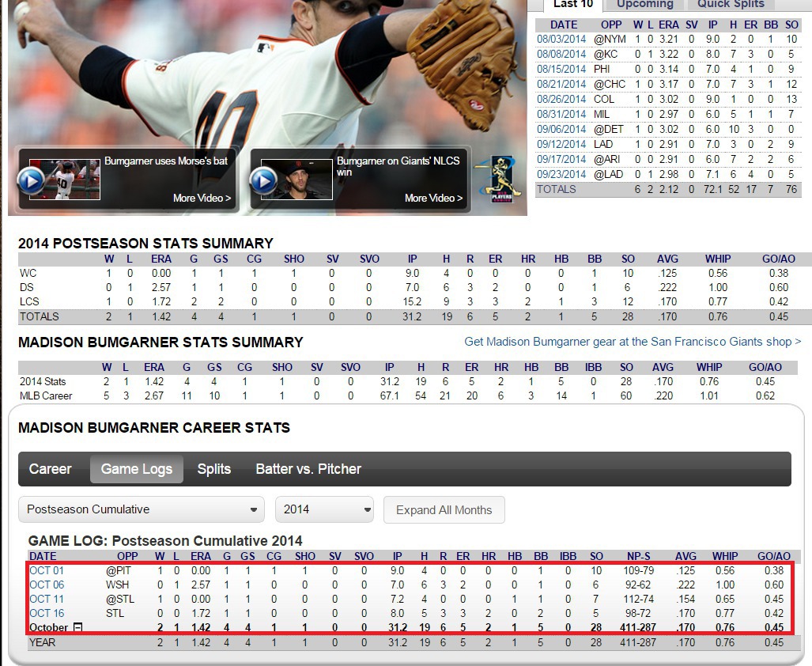Click the GO/AO header in the game log
The height and width of the screenshot is (666, 812).
click(x=774, y=556)
